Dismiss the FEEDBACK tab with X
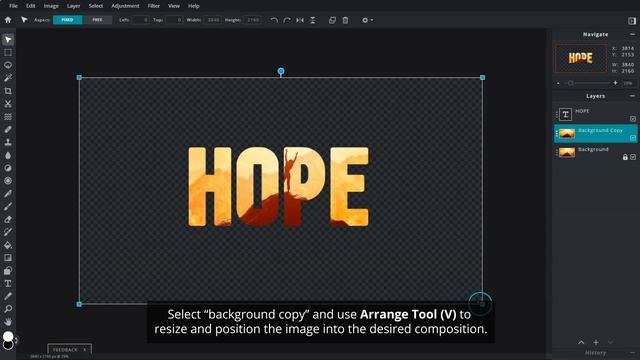Viewport: 640px width, 360px height. 84,350
